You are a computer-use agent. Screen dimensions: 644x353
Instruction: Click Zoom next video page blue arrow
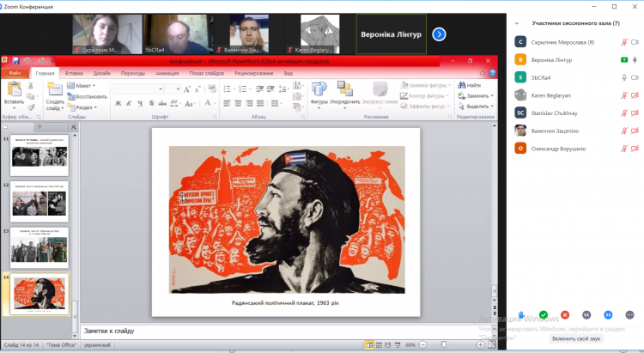coord(439,34)
